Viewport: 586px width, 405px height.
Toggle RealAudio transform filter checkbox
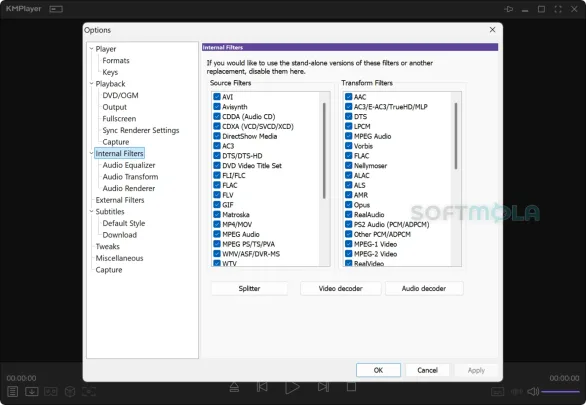[x=348, y=214]
